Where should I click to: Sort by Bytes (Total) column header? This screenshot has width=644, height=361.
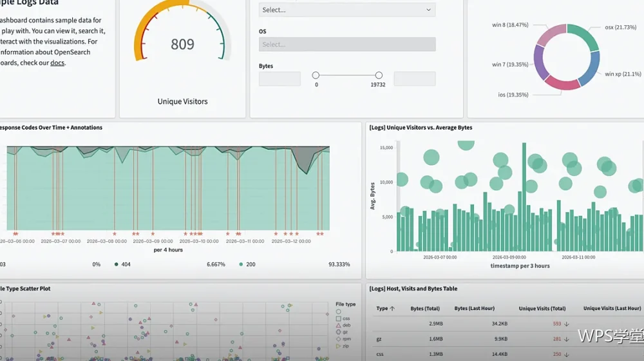(x=424, y=308)
